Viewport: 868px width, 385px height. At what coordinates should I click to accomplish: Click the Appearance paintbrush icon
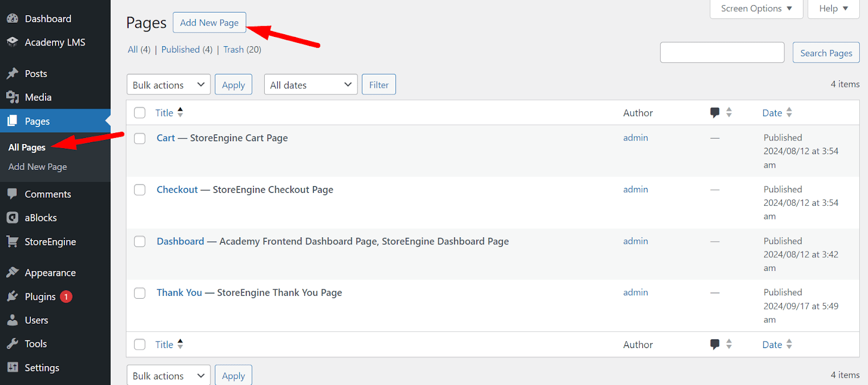pos(12,273)
